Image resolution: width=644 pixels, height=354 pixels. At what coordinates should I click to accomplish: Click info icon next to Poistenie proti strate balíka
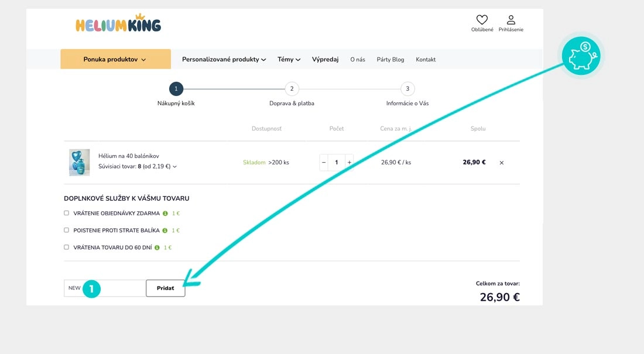tap(166, 231)
